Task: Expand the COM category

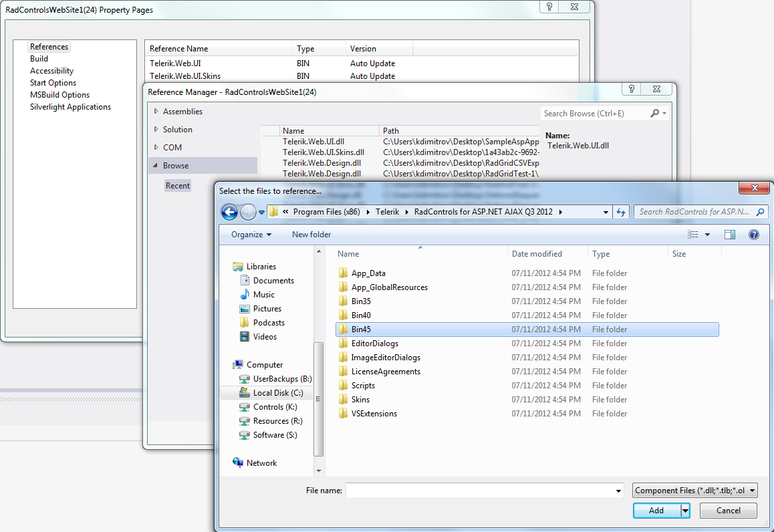Action: pyautogui.click(x=156, y=148)
